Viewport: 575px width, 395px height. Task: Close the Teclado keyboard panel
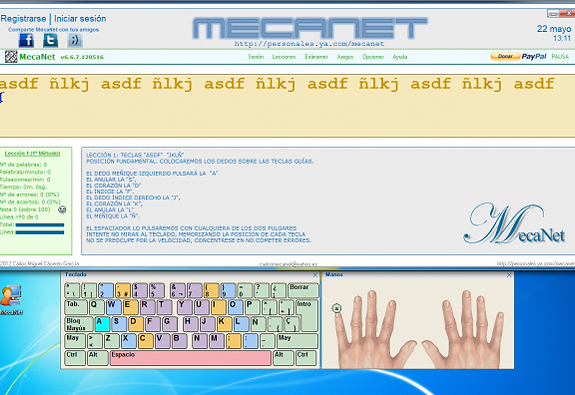coord(315,275)
